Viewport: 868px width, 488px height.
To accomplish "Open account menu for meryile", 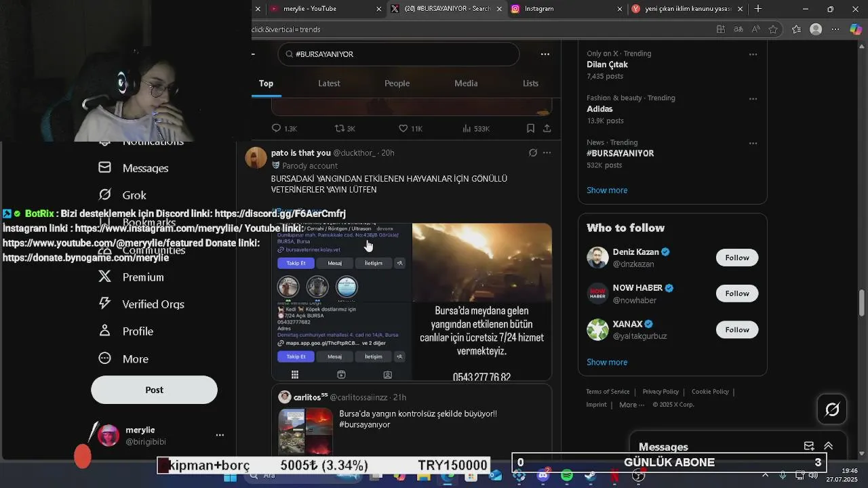I will [220, 435].
